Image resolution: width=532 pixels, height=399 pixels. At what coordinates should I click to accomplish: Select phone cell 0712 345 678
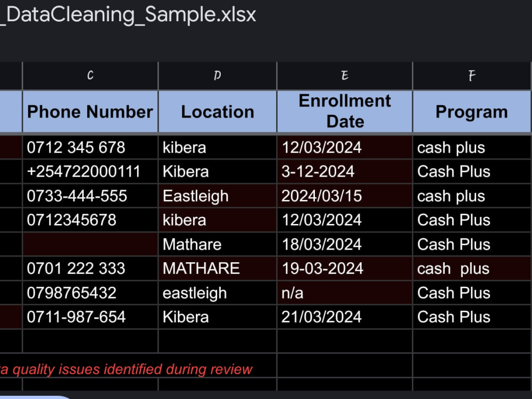point(90,147)
